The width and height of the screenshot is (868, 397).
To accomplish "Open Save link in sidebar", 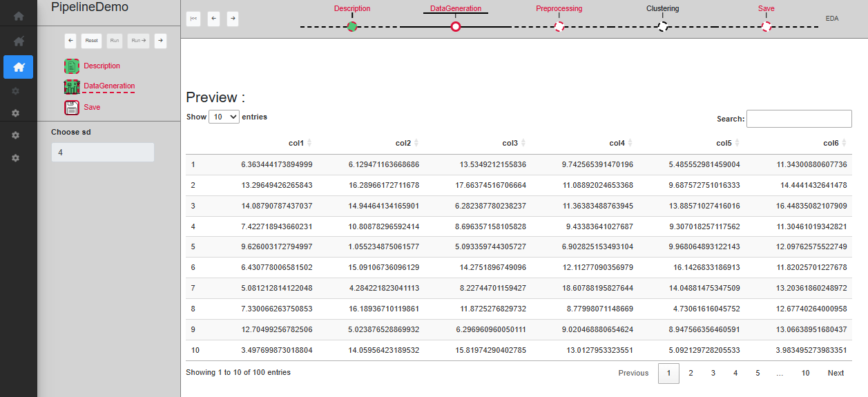I will [92, 108].
